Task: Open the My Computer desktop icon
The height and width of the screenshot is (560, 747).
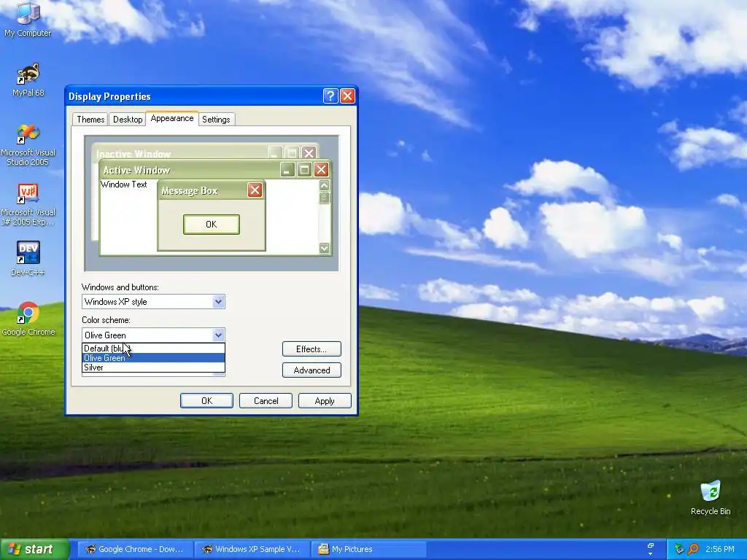Action: click(x=28, y=20)
